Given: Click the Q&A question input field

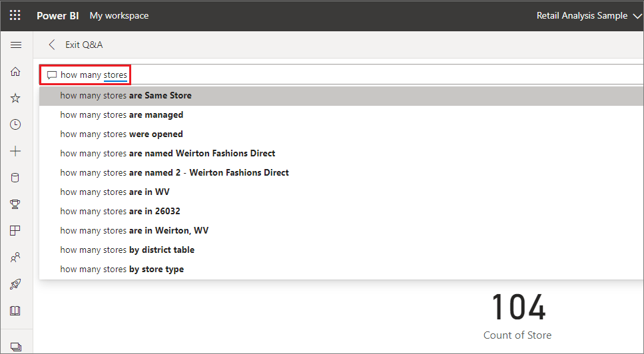Looking at the screenshot, I should [342, 75].
